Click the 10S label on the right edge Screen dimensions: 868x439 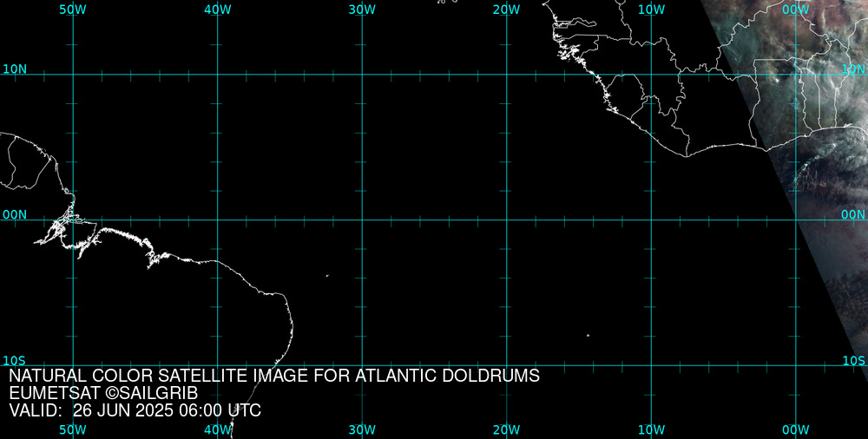click(853, 361)
